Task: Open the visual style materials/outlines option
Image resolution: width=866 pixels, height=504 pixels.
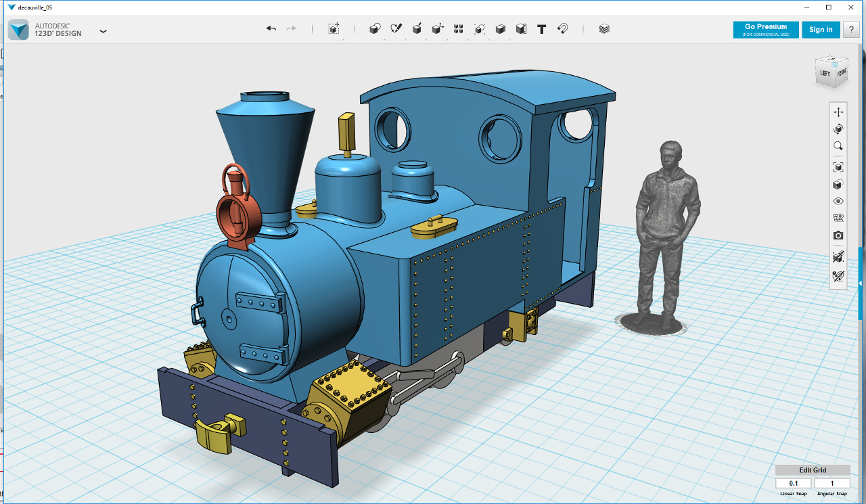Action: click(838, 184)
